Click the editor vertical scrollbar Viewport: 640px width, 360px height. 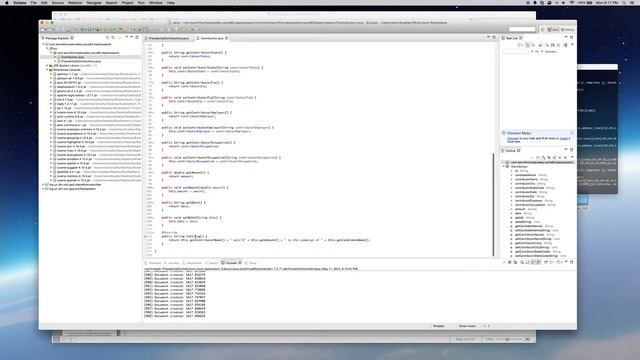click(x=493, y=204)
